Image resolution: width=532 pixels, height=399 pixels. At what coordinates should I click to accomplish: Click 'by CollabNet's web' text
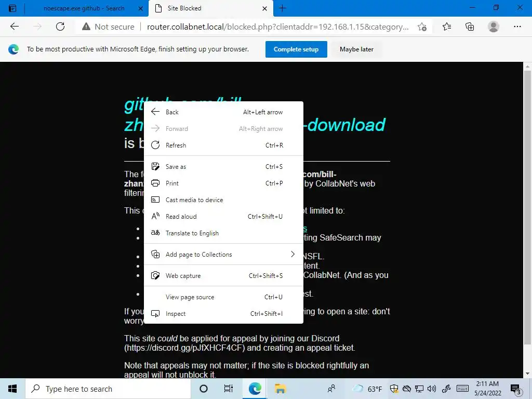pos(340,183)
